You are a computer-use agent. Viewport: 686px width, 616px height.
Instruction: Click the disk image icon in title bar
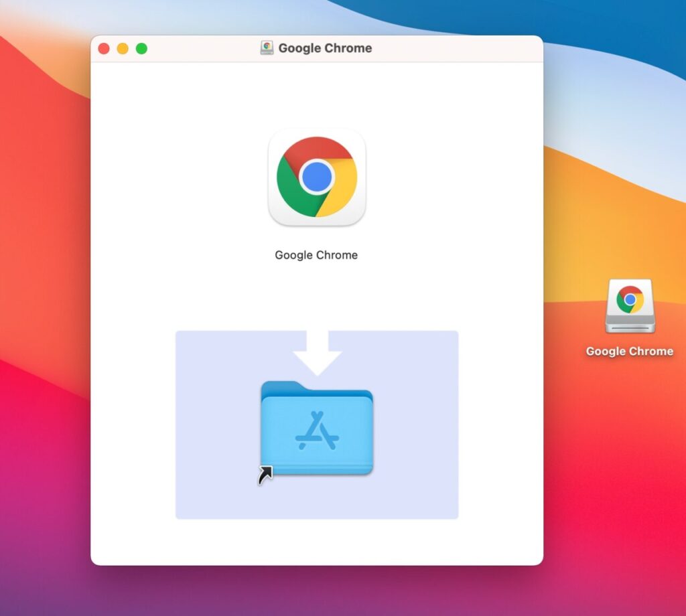267,48
